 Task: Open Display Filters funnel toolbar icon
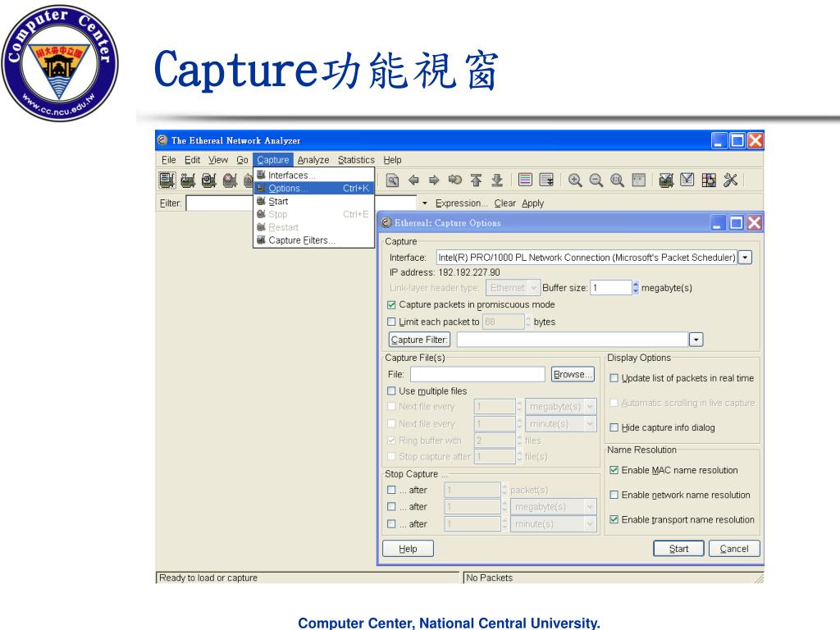pos(687,180)
